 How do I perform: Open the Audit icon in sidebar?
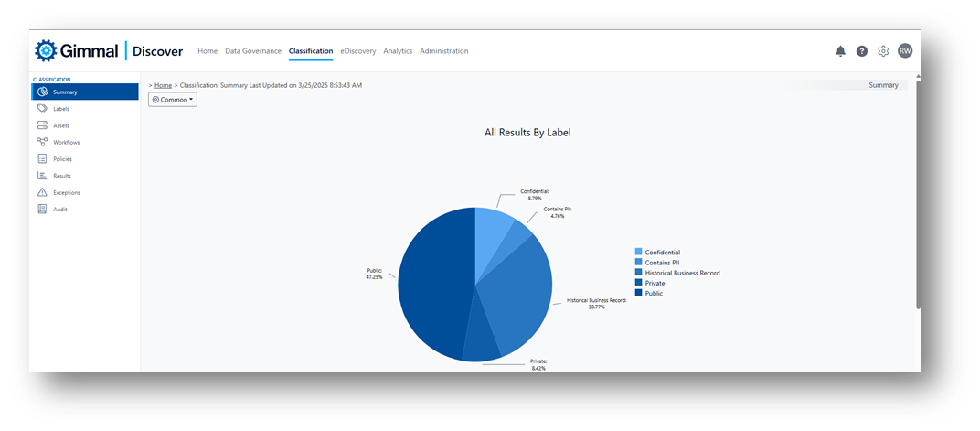pos(42,209)
